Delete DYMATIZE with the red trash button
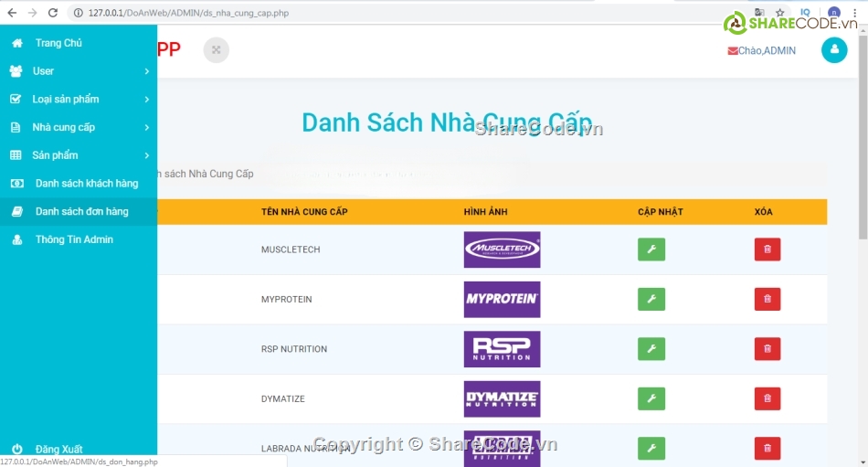 coord(767,398)
